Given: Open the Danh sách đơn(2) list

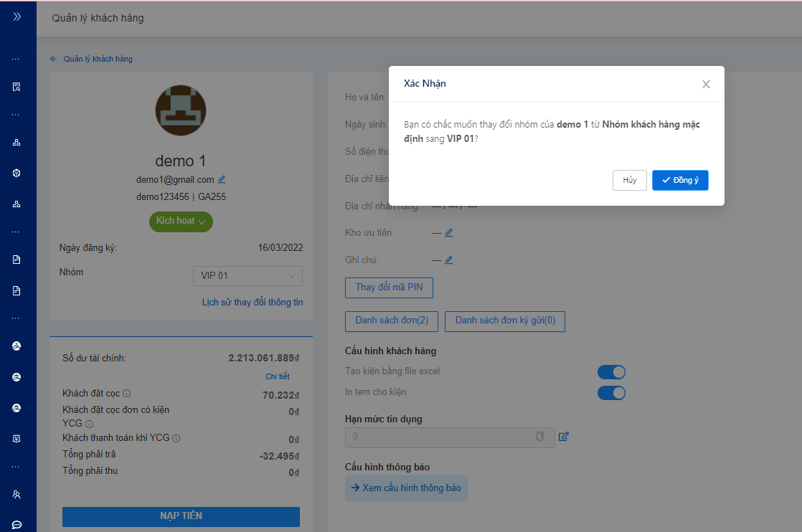Looking at the screenshot, I should click(x=392, y=320).
